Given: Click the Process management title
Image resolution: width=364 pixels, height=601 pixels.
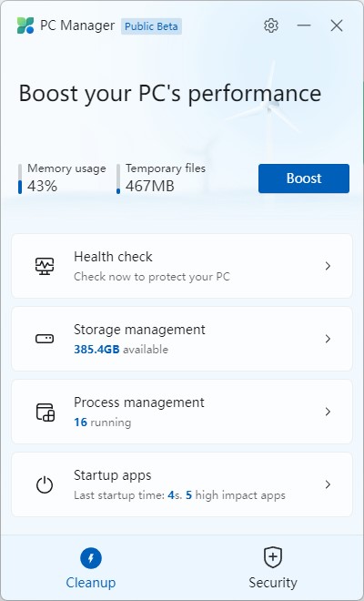Looking at the screenshot, I should [139, 402].
